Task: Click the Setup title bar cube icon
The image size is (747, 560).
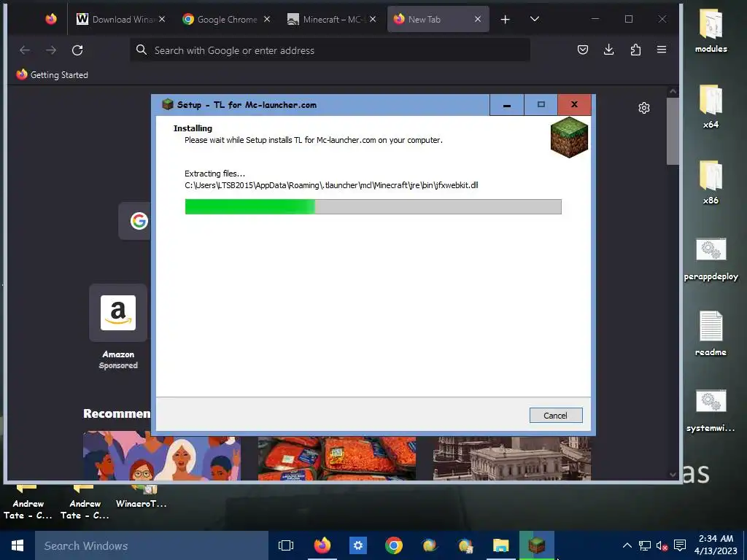Action: 167,104
